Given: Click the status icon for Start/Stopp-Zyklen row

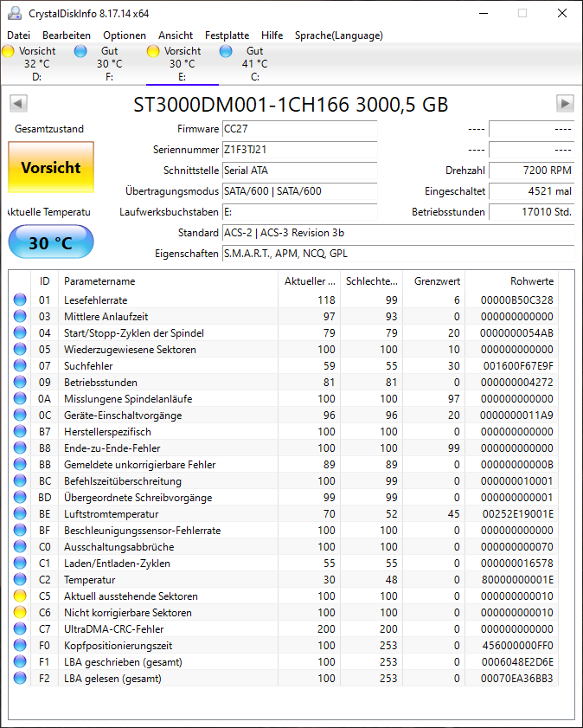Looking at the screenshot, I should [x=20, y=333].
